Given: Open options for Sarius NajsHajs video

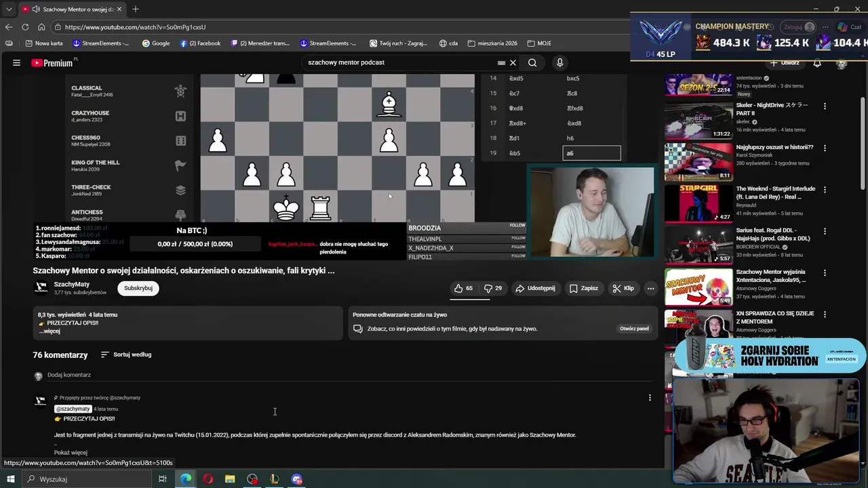Looking at the screenshot, I should coord(825,231).
